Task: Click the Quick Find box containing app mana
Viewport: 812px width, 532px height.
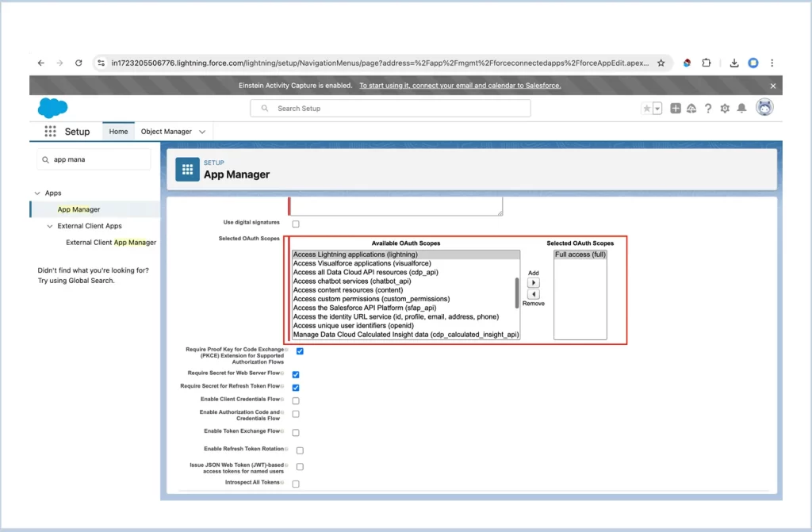Action: tap(94, 159)
